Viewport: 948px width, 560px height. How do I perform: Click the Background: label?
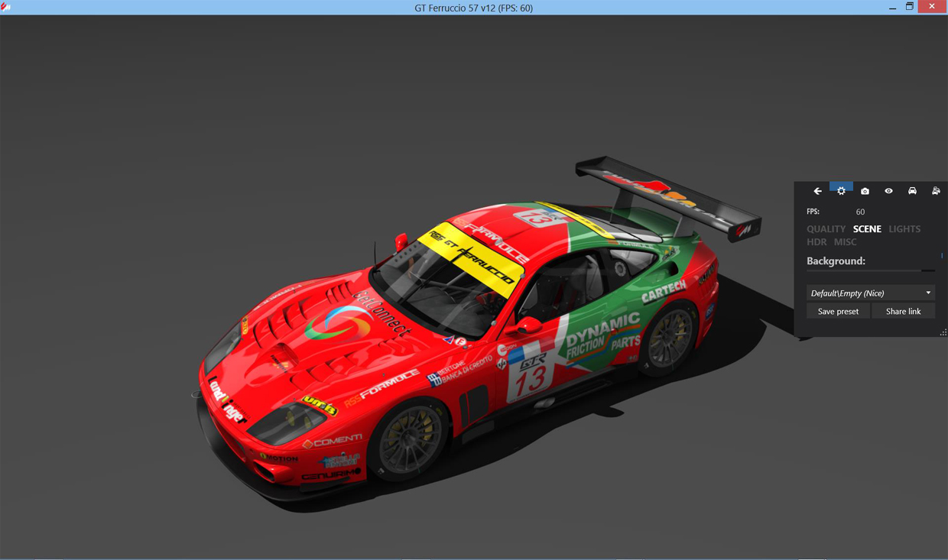(x=836, y=261)
